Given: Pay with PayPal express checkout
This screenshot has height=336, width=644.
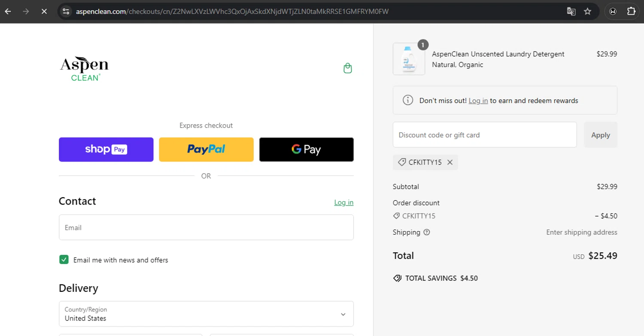Looking at the screenshot, I should [206, 150].
